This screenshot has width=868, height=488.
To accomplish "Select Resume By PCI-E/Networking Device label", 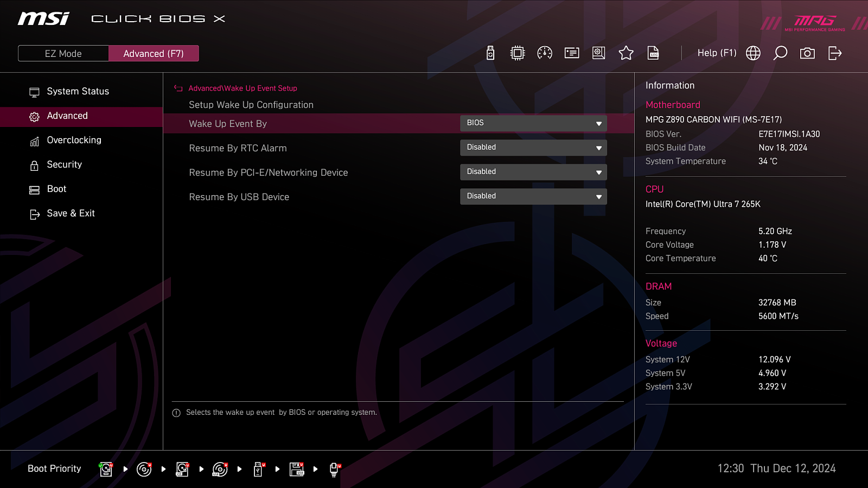I will pyautogui.click(x=269, y=173).
